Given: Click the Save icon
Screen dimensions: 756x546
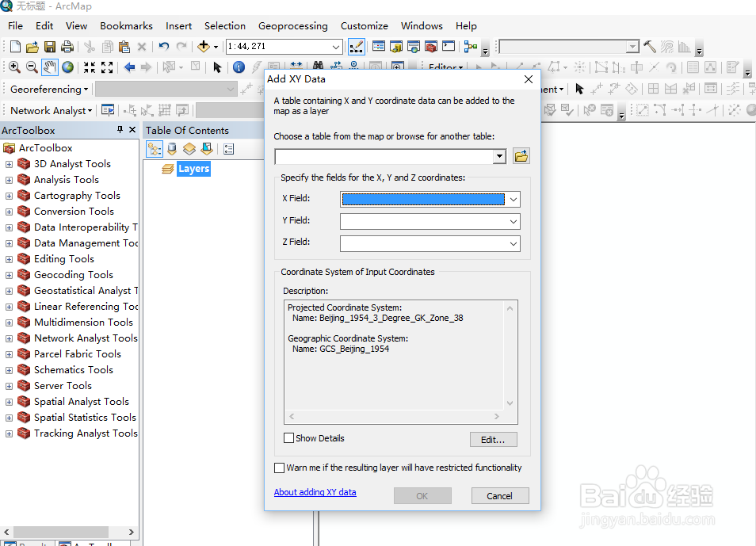Looking at the screenshot, I should [x=50, y=47].
